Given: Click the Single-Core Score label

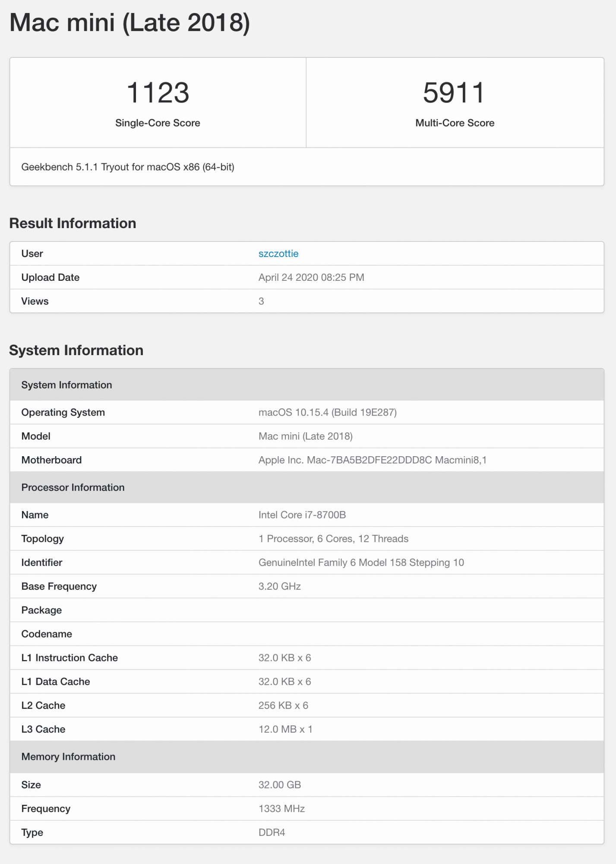Looking at the screenshot, I should click(x=158, y=123).
